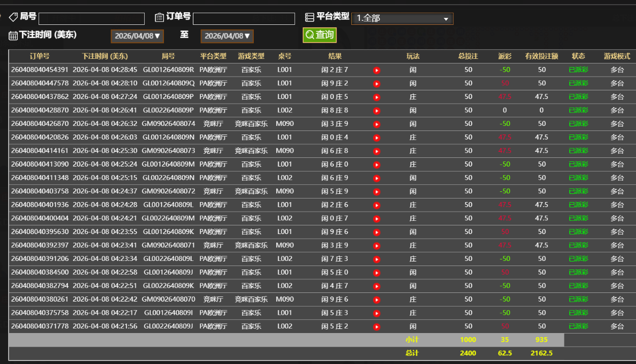The image size is (636, 364).
Task: Click the 派彩 column header
Action: (505, 56)
